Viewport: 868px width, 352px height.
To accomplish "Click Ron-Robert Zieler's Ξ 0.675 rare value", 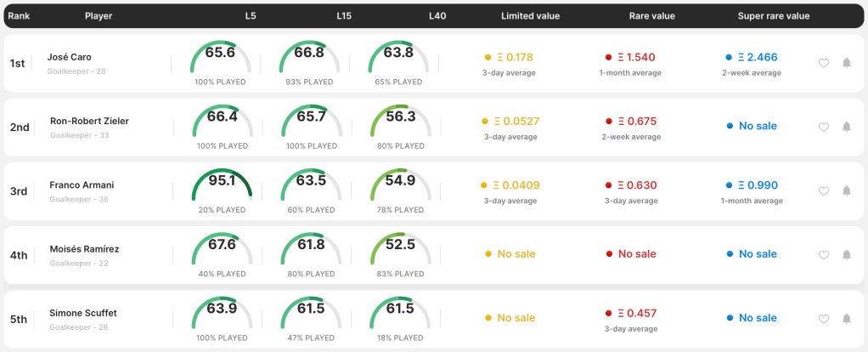I will [634, 121].
